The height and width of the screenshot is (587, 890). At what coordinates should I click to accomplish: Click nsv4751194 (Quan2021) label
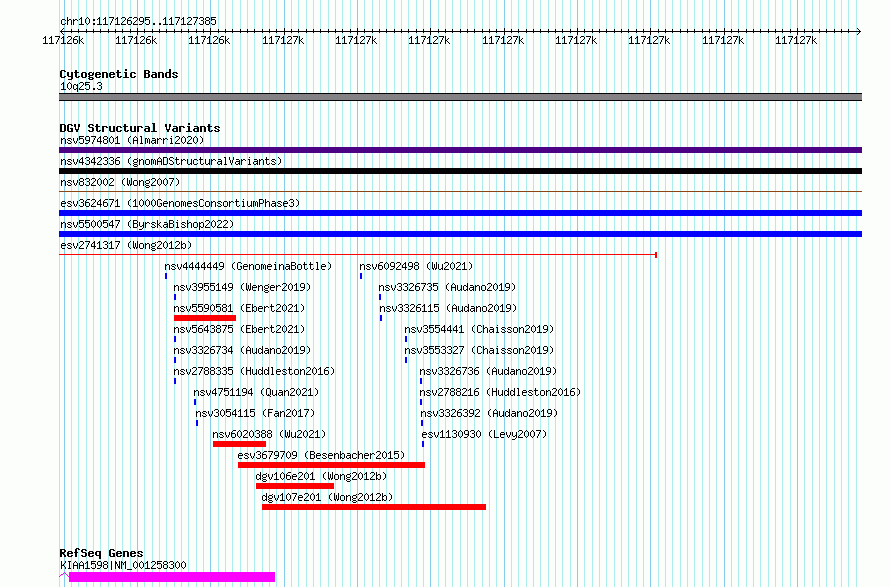pyautogui.click(x=256, y=392)
